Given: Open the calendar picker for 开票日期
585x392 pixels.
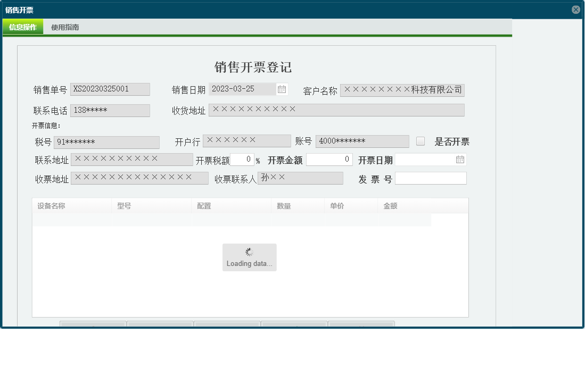Looking at the screenshot, I should [460, 160].
